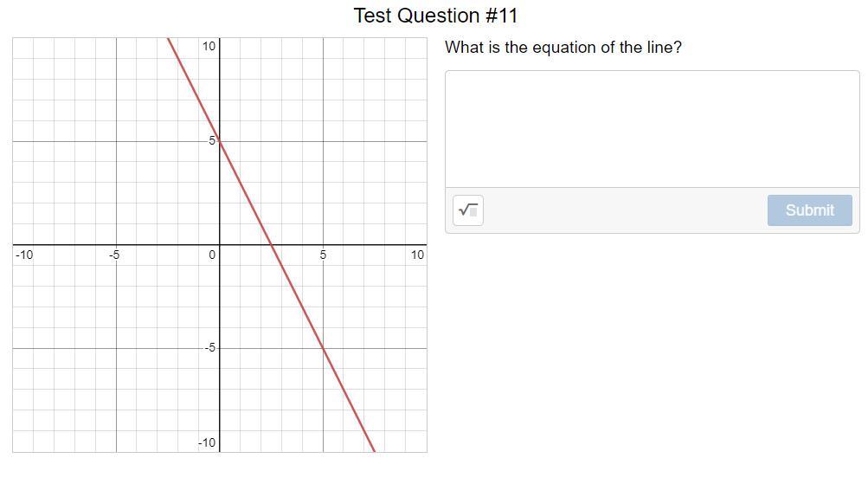The image size is (868, 497).
Task: Click the red line at point (5, -5)
Action: tap(324, 349)
